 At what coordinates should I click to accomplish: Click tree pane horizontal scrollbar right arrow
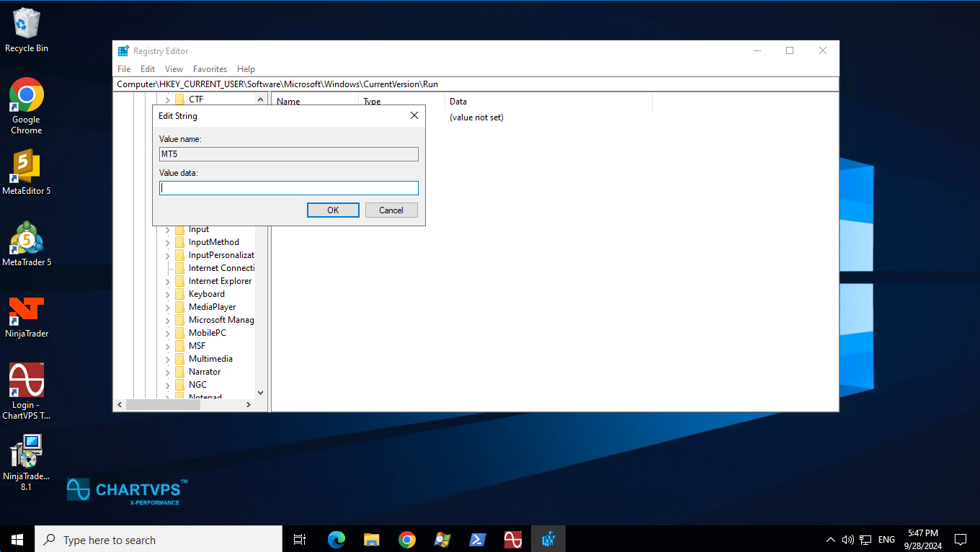pos(248,405)
